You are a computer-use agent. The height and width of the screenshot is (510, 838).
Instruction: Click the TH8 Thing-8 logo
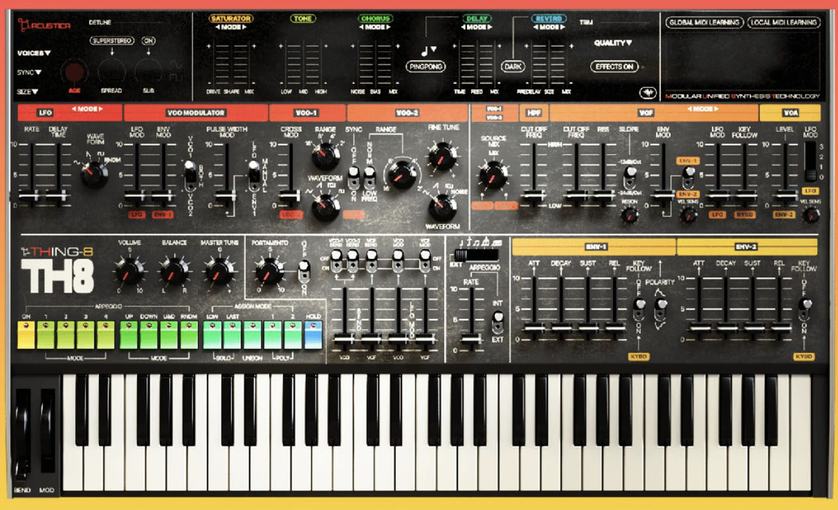point(57,271)
